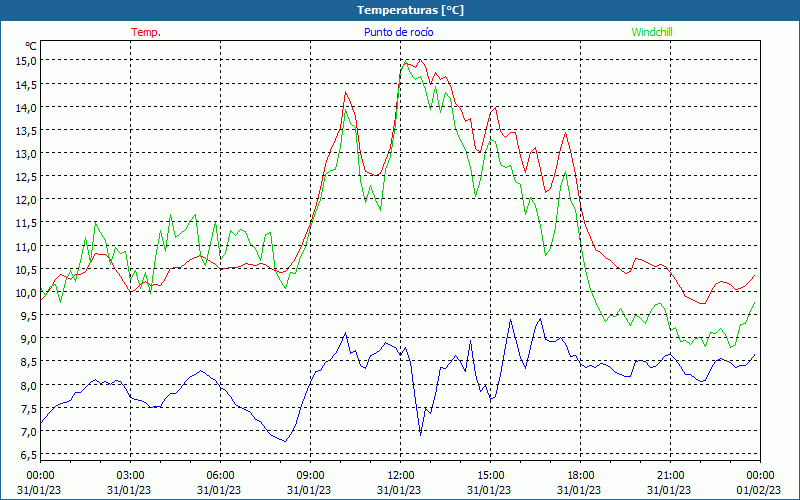This screenshot has width=800, height=500.
Task: Click the 11,0 value on the Y axis
Action: (x=26, y=246)
